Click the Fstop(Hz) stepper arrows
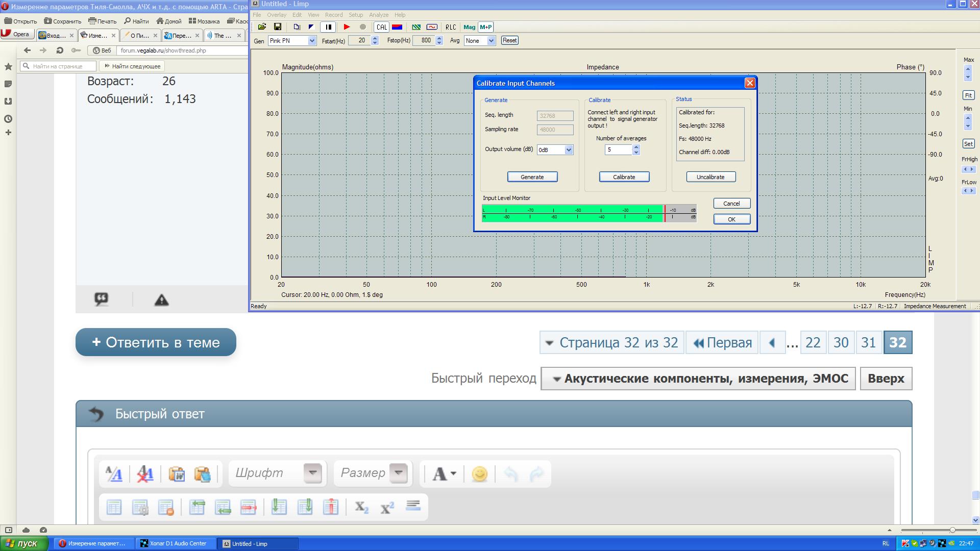The image size is (980, 551). (x=439, y=40)
